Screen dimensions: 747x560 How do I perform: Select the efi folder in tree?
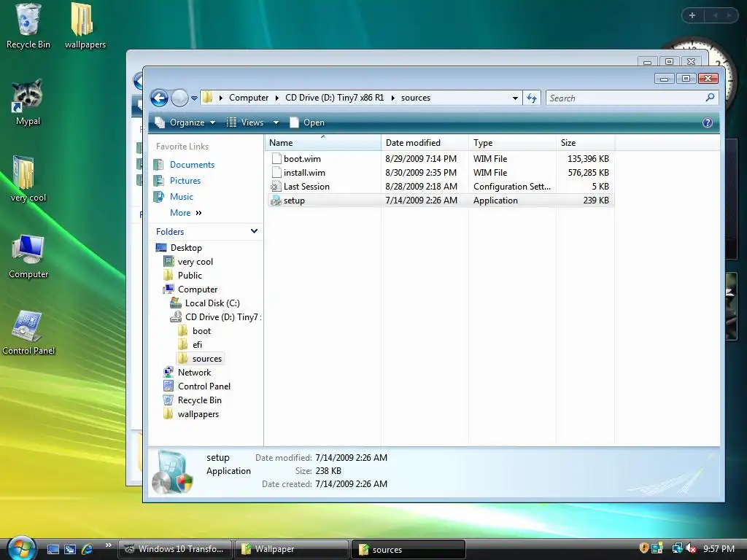190,344
